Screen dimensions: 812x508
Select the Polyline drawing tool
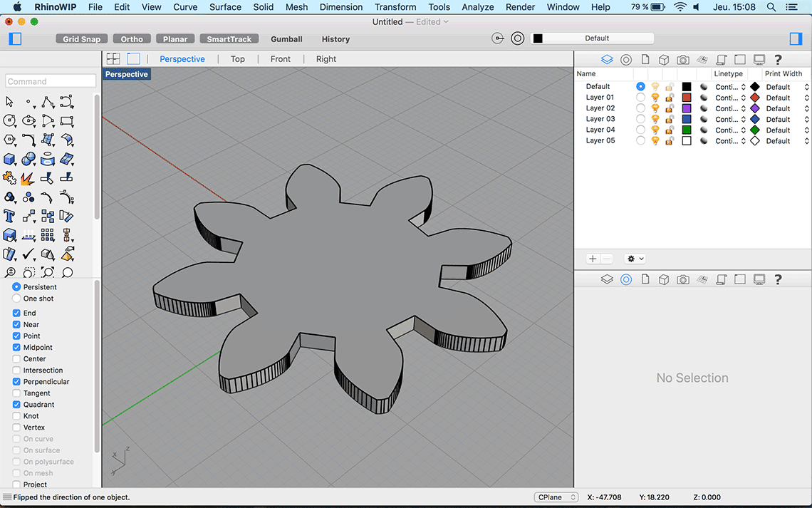click(48, 101)
